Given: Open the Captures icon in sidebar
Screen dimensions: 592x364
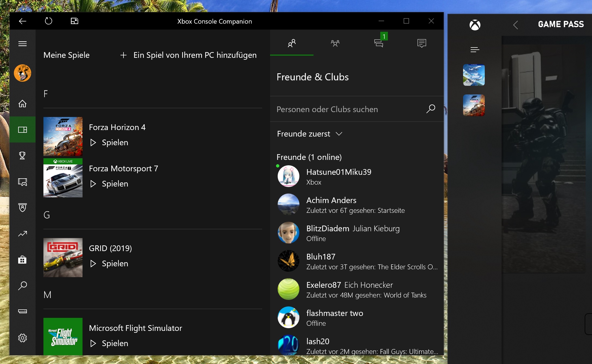Looking at the screenshot, I should (x=22, y=182).
